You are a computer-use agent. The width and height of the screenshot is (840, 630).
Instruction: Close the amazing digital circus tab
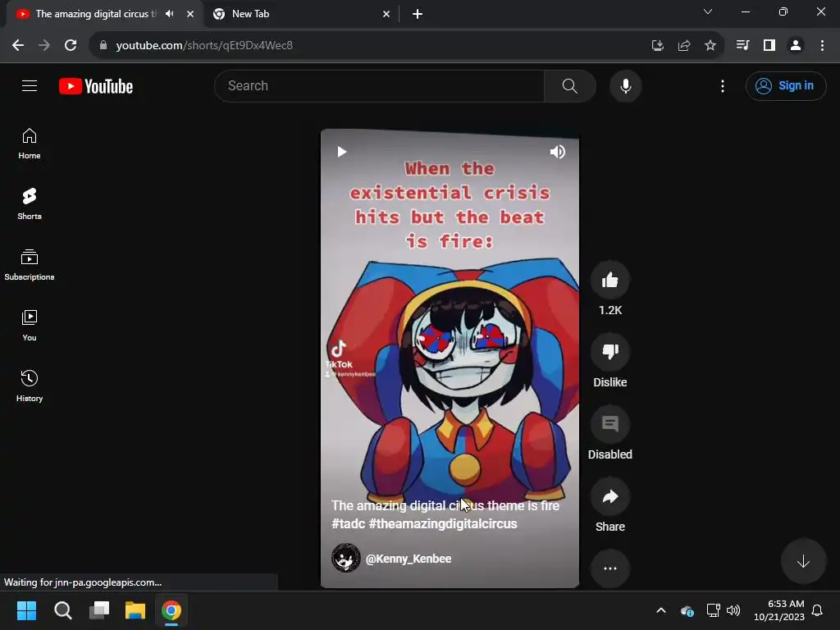click(x=190, y=15)
